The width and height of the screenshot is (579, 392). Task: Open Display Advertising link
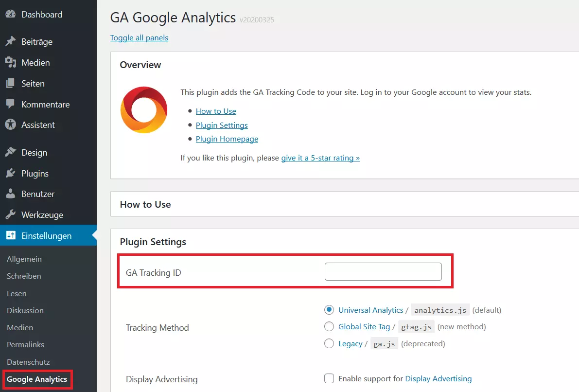pyautogui.click(x=439, y=379)
